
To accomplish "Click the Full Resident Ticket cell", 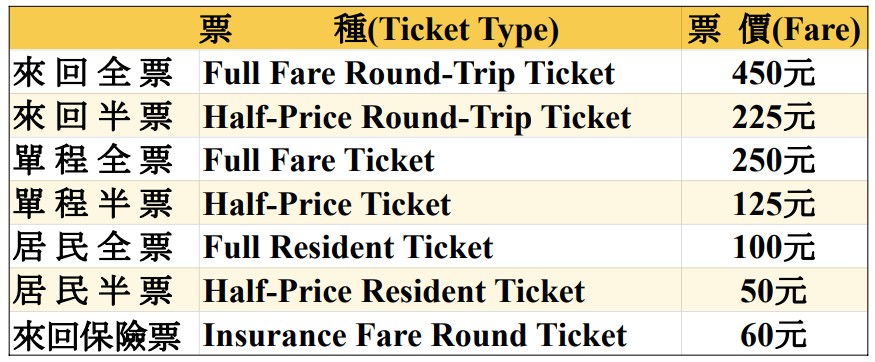I will [440, 247].
